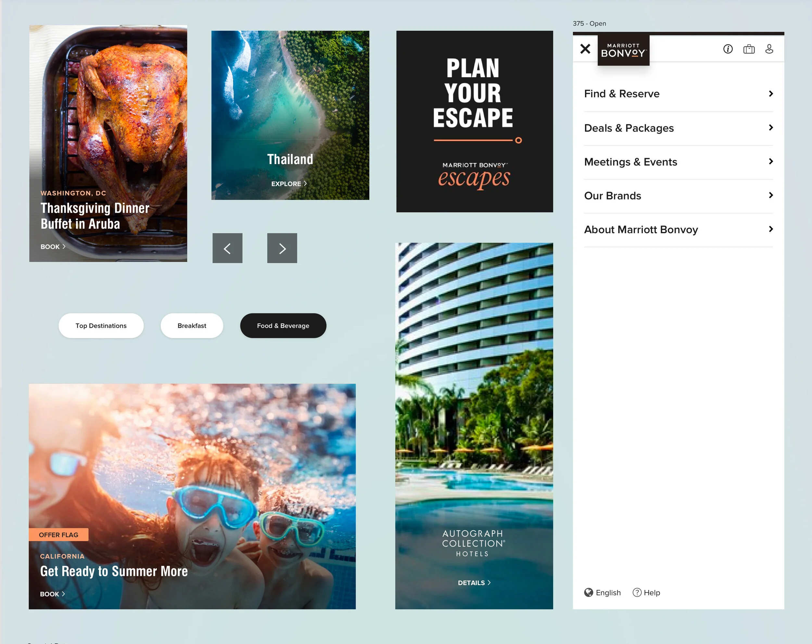
Task: Open the trips suitcase icon
Action: [749, 49]
